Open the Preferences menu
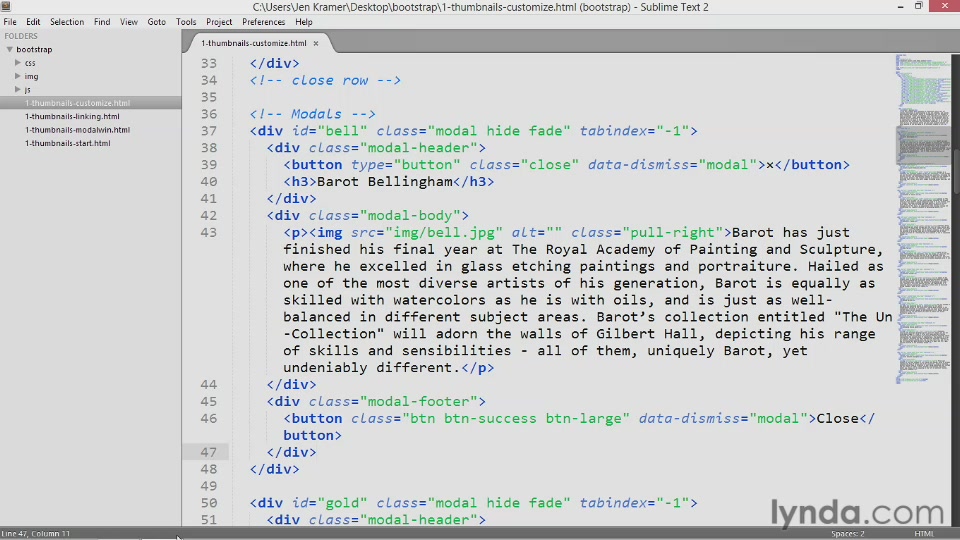The image size is (960, 540). point(263,22)
